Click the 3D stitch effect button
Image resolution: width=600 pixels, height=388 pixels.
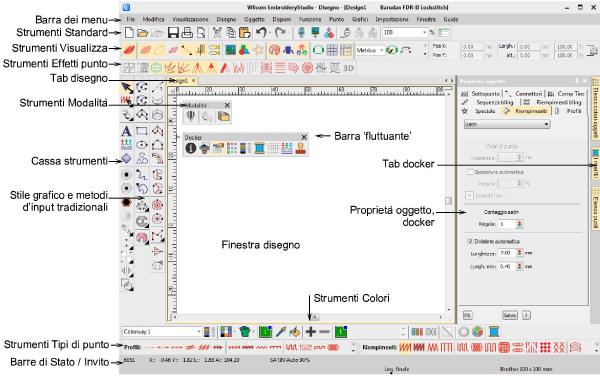pos(348,68)
